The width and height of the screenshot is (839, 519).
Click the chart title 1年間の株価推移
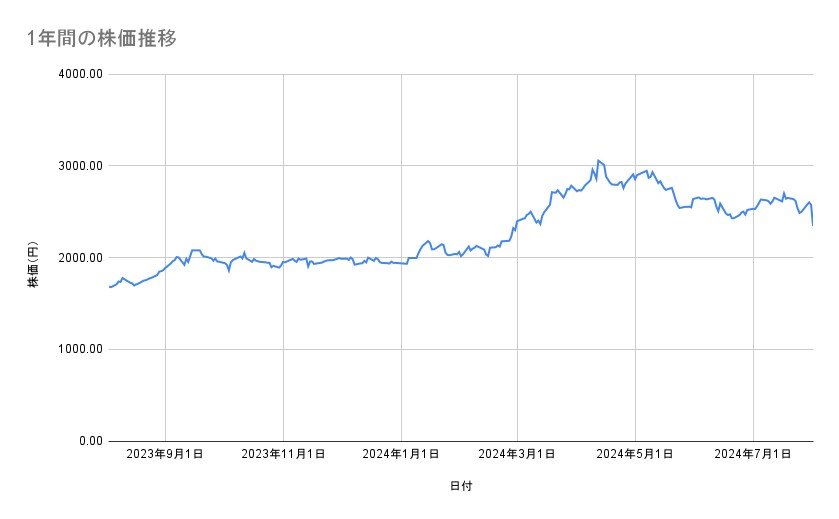pos(103,39)
